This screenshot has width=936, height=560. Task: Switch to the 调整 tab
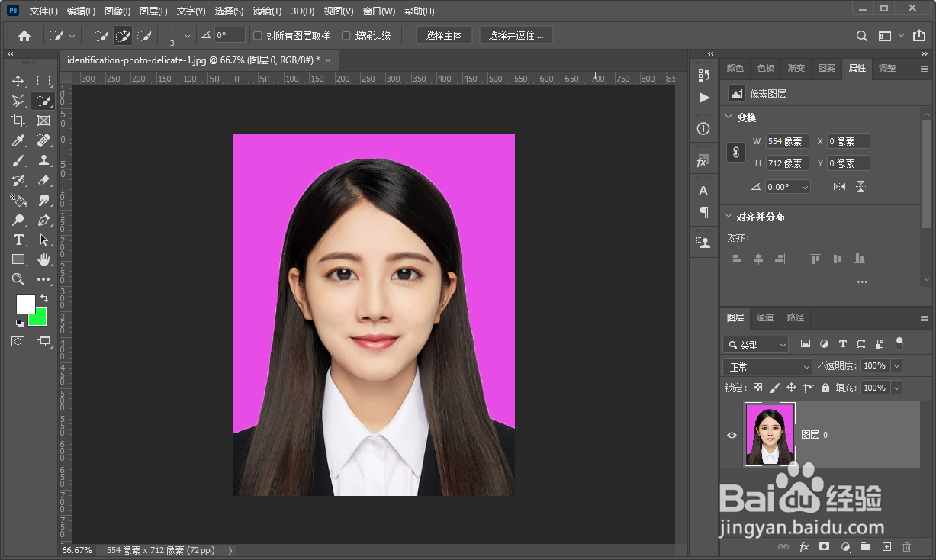887,68
